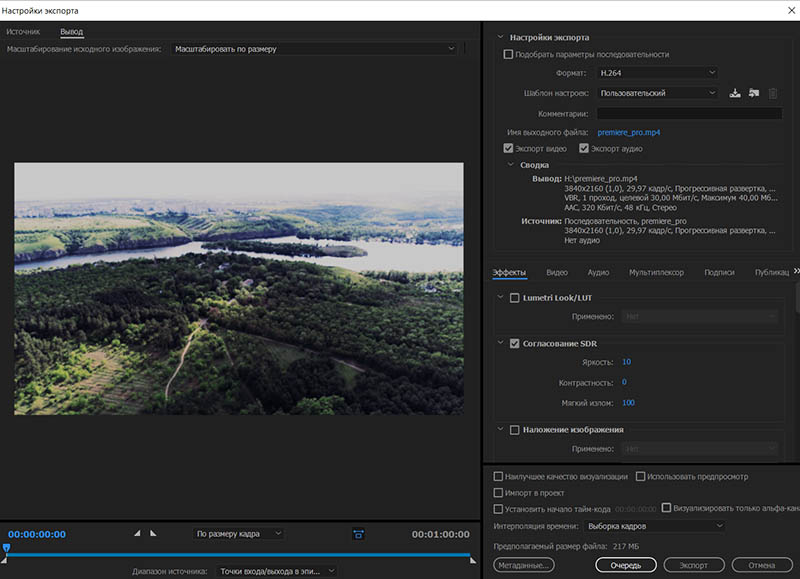Collapse the Наложение изображения section
800x579 pixels.
[x=500, y=430]
